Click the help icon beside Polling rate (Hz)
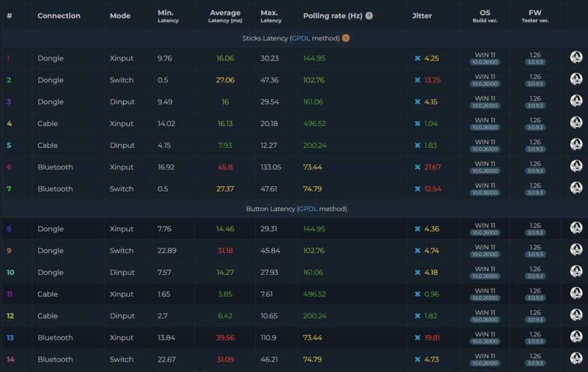The image size is (588, 372). (x=369, y=16)
